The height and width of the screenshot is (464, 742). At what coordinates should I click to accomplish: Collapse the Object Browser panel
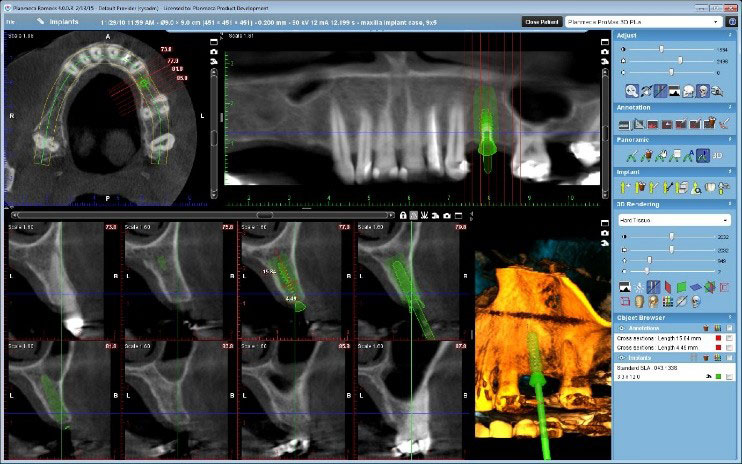pyautogui.click(x=729, y=316)
